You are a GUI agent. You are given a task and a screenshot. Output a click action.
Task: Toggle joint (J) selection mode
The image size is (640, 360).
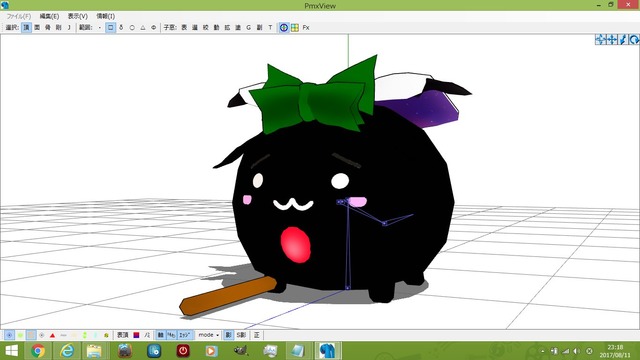click(69, 27)
